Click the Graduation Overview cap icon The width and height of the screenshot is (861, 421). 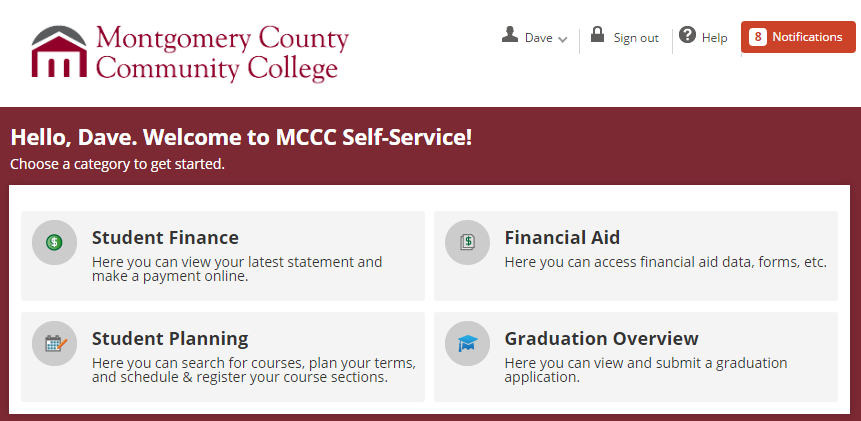click(x=467, y=344)
